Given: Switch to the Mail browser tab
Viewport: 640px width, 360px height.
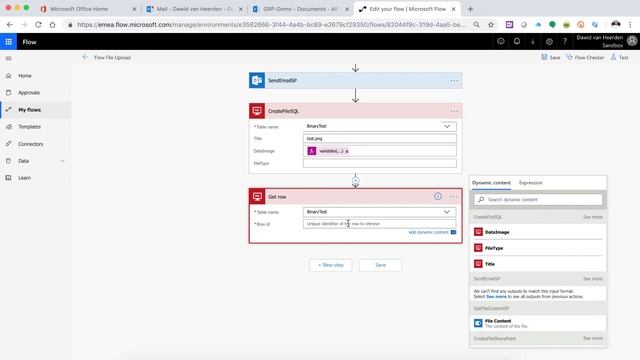Looking at the screenshot, I should point(195,9).
